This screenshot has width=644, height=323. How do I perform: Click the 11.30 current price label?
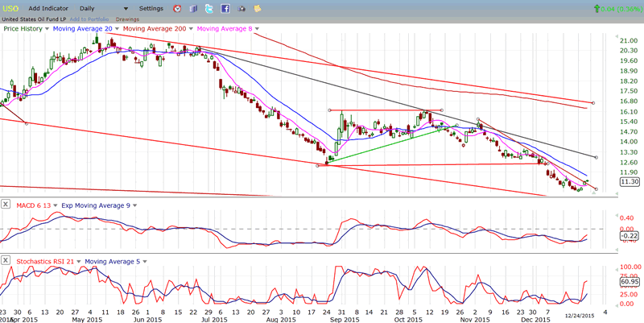[630, 182]
